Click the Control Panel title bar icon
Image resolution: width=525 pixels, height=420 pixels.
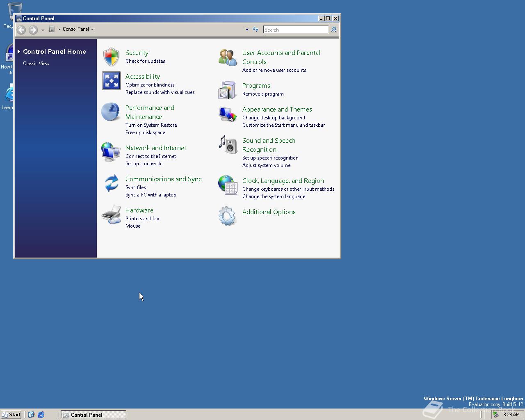tap(19, 18)
